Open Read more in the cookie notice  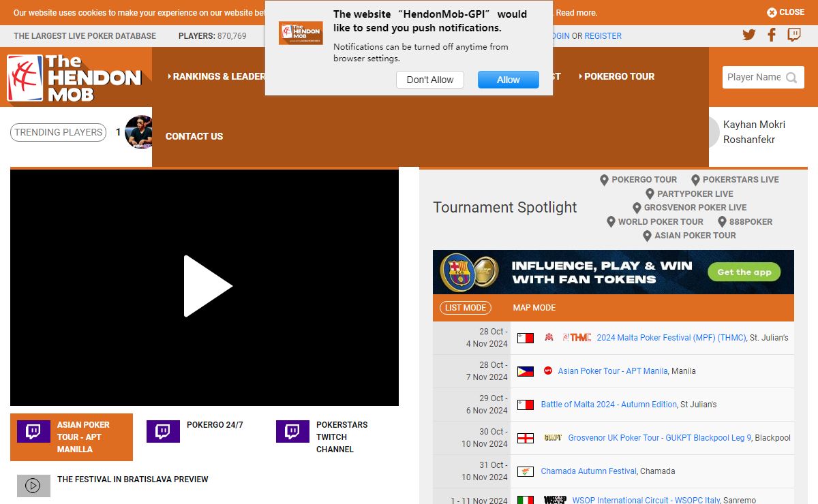(577, 12)
